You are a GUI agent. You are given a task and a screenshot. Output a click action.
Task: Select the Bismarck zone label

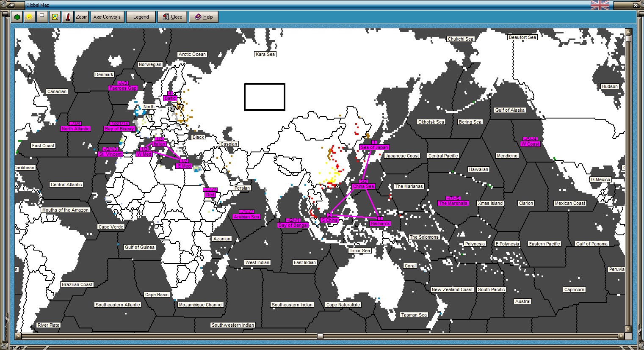coord(380,223)
